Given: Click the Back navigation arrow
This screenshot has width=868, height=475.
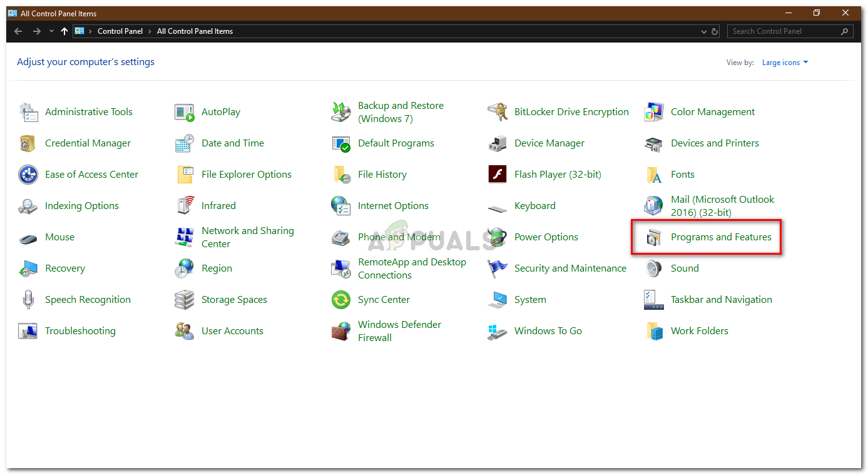Looking at the screenshot, I should click(x=18, y=31).
